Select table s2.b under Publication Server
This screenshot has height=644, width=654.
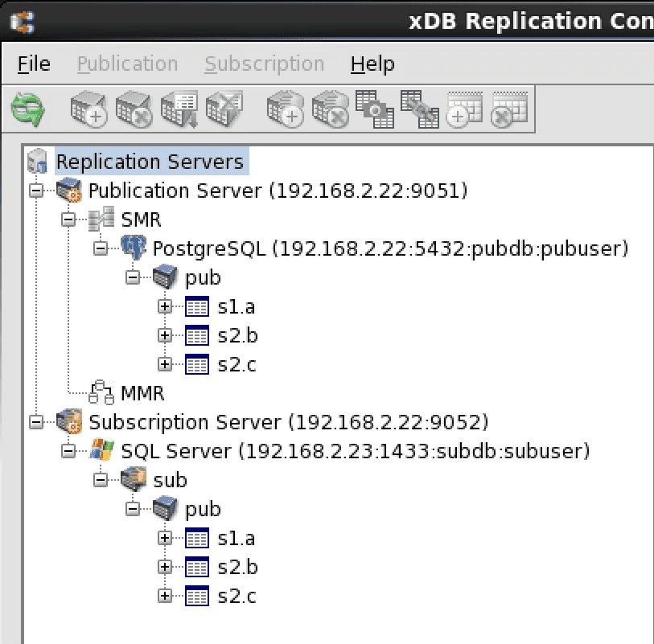237,335
